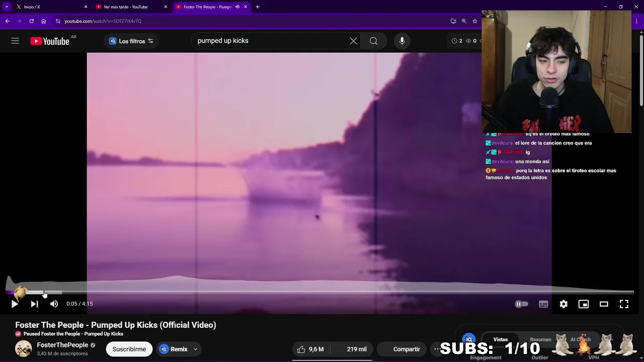
Task: Close the Ver más tarde tab
Action: coord(166,7)
